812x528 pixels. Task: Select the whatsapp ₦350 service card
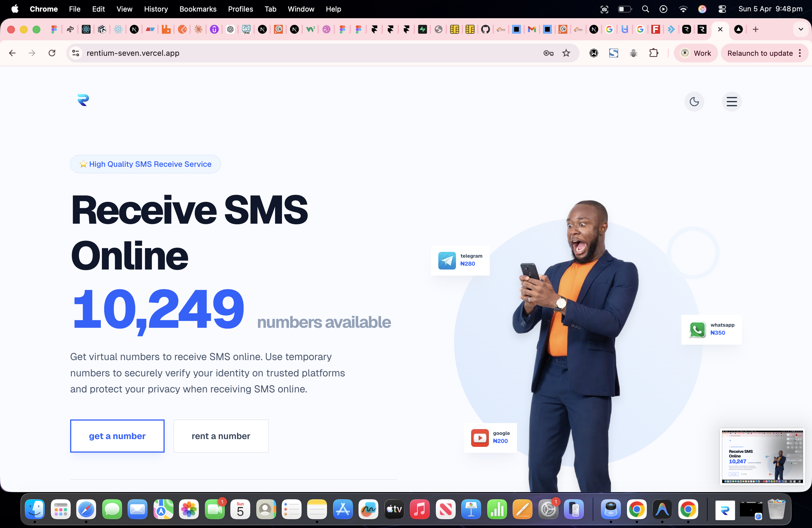tap(711, 329)
